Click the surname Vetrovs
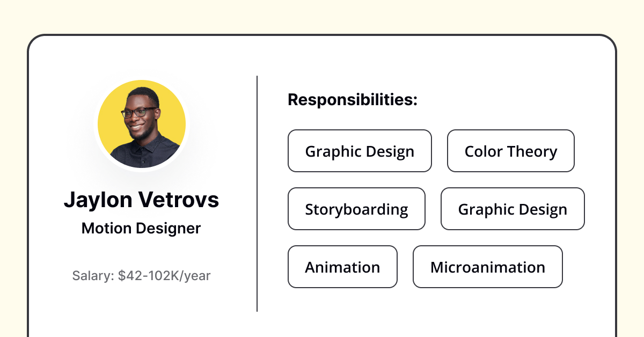The image size is (644, 337). click(x=179, y=200)
